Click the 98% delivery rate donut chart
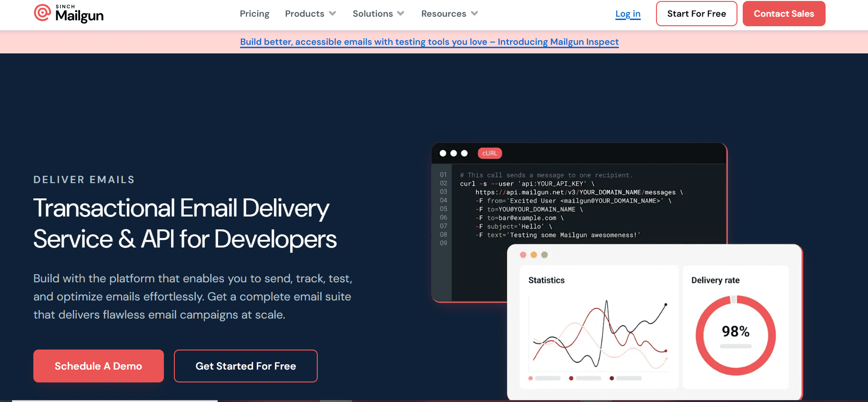 pyautogui.click(x=736, y=335)
